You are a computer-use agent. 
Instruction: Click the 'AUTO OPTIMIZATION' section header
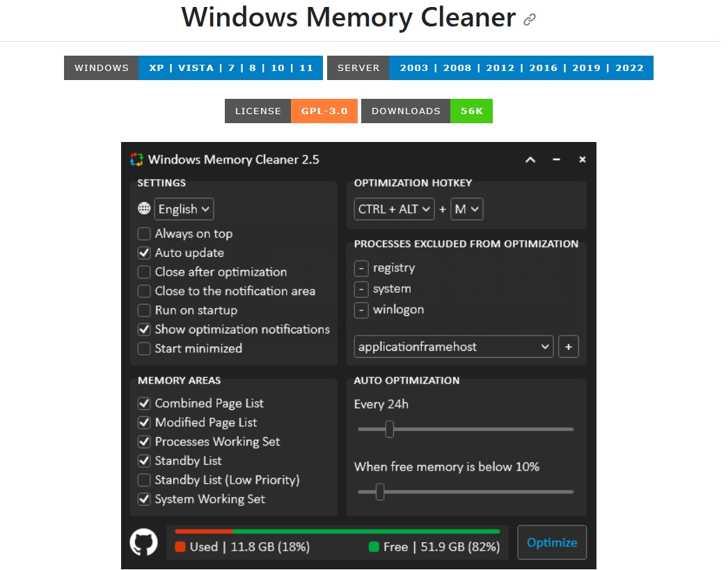(406, 381)
